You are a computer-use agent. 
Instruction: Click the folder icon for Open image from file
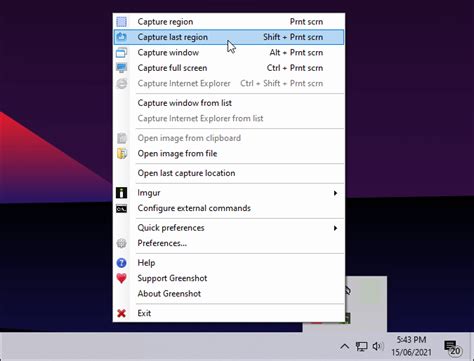(122, 153)
